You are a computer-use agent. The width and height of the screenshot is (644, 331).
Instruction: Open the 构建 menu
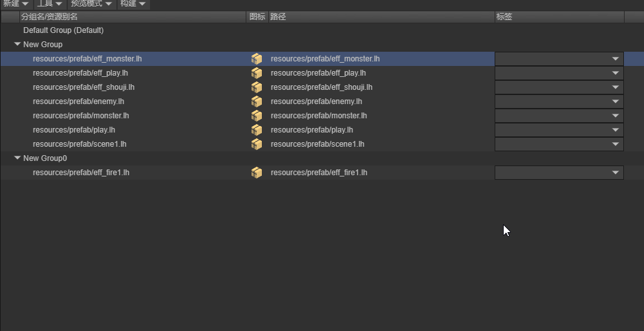(x=133, y=4)
